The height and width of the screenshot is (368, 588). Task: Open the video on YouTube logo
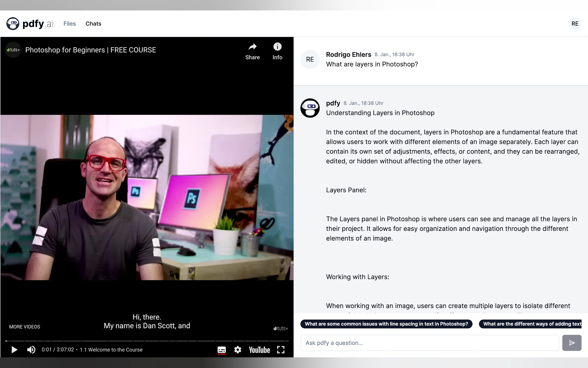pos(259,350)
